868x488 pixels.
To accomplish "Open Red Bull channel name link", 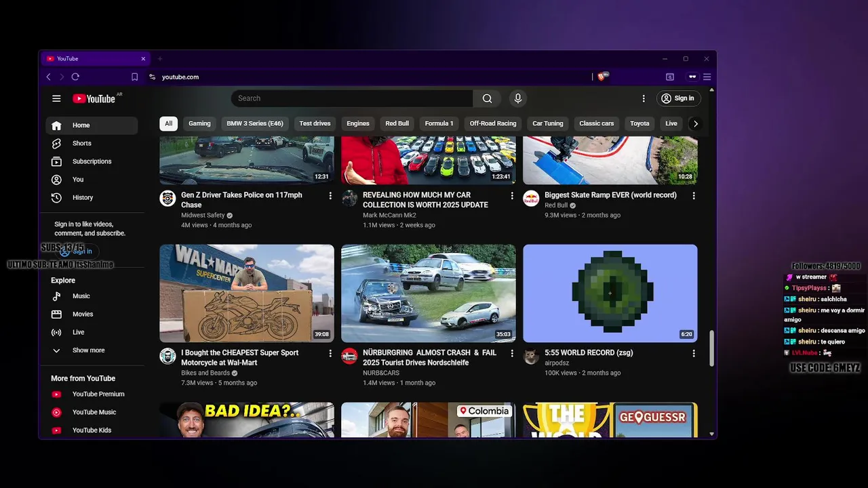I will [x=556, y=205].
